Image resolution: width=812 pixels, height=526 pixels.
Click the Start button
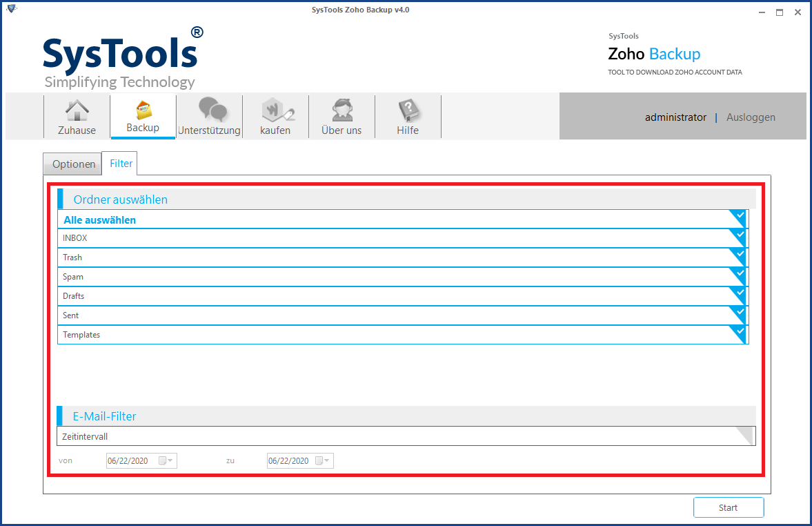[728, 507]
